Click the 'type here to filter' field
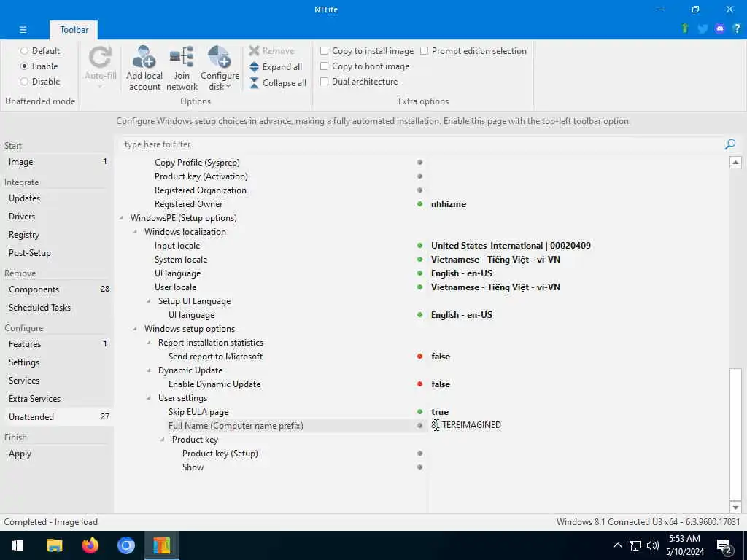Viewport: 747px width, 560px height. (x=422, y=144)
